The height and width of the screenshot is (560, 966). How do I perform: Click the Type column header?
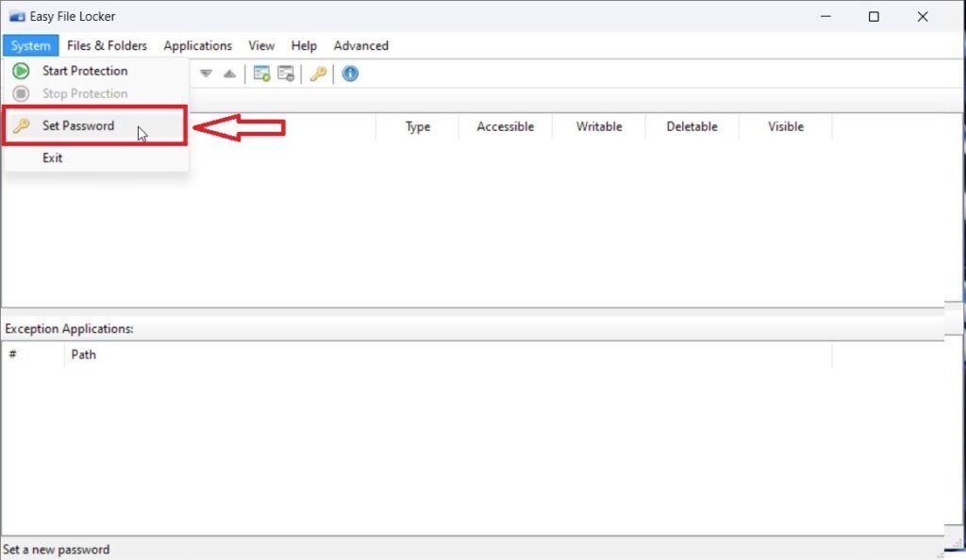click(x=416, y=126)
